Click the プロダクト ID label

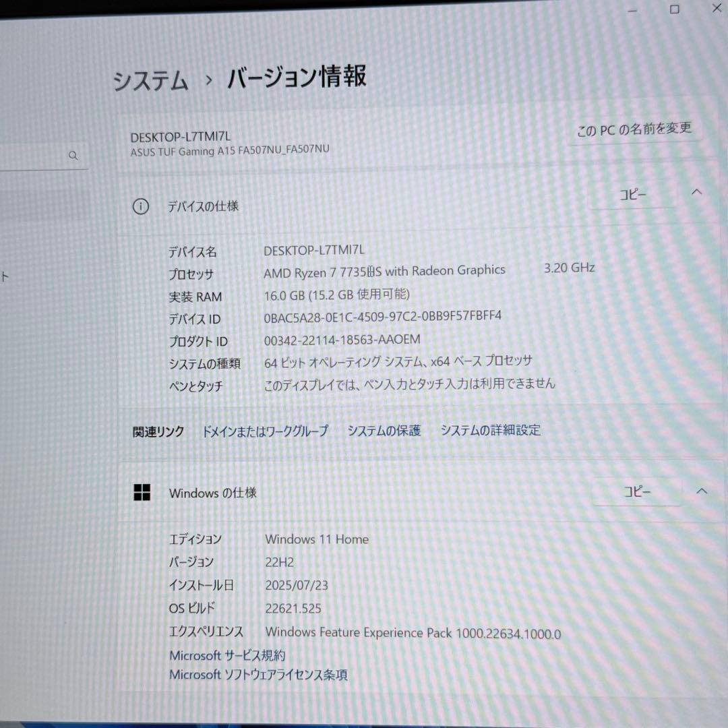click(198, 341)
